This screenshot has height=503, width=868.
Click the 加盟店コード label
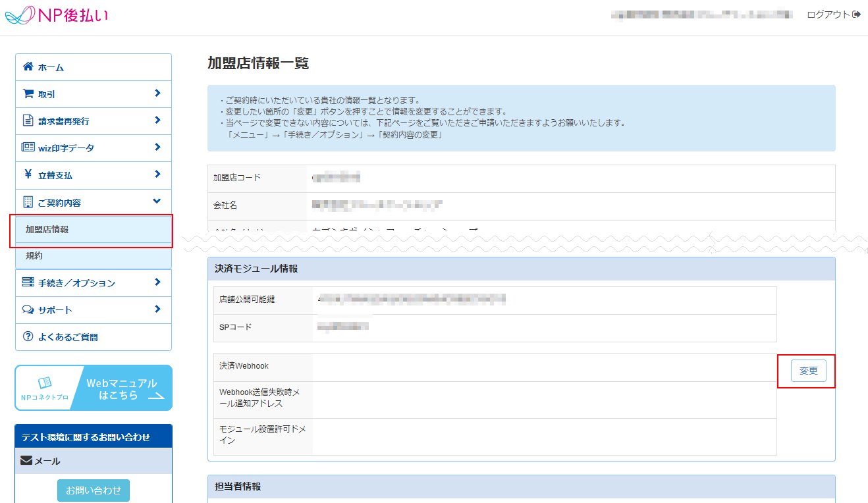click(x=237, y=178)
